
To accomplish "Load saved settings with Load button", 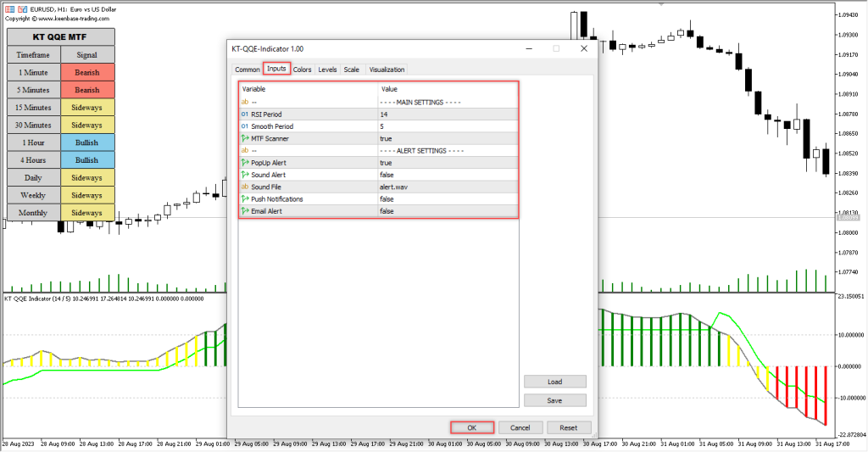I will coord(555,382).
